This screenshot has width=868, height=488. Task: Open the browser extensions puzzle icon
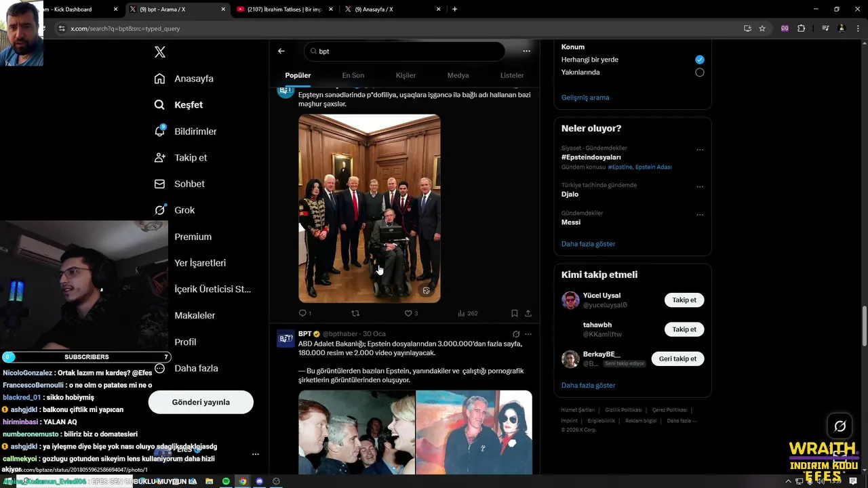click(x=802, y=28)
